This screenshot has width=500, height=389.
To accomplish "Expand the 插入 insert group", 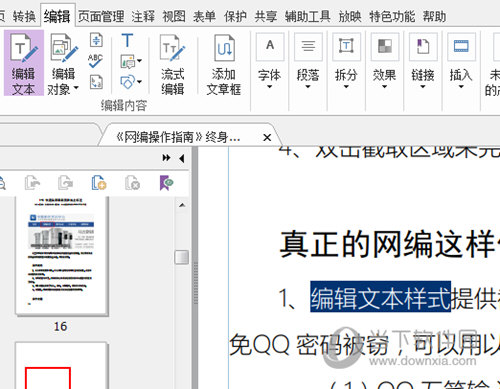I will [461, 62].
